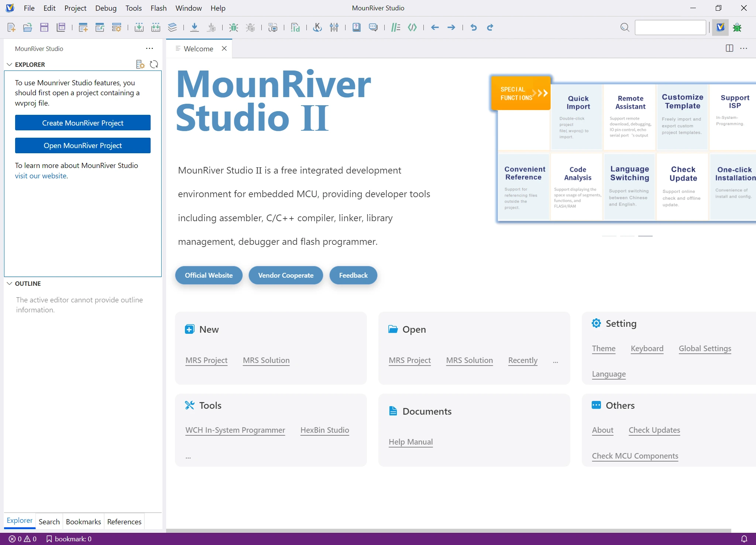
Task: Expand more options in the Tools card
Action: click(x=188, y=457)
